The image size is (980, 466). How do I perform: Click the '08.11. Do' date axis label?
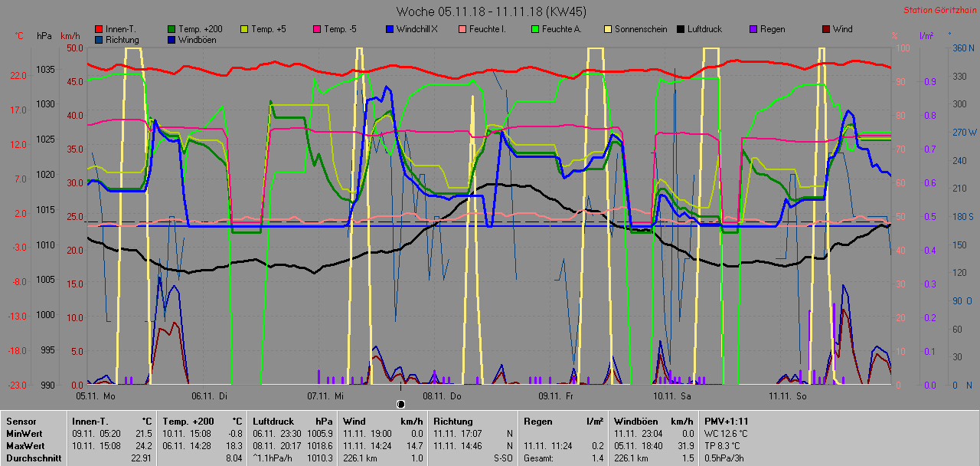tap(443, 395)
